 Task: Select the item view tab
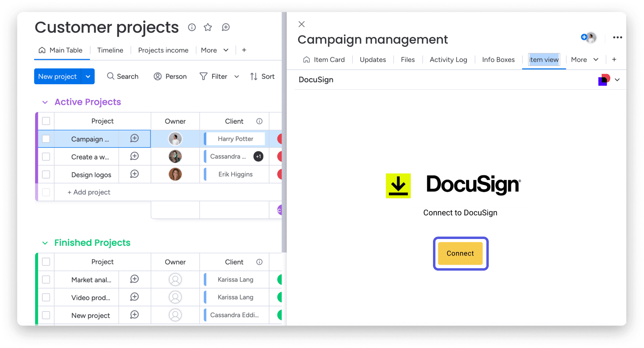[544, 59]
